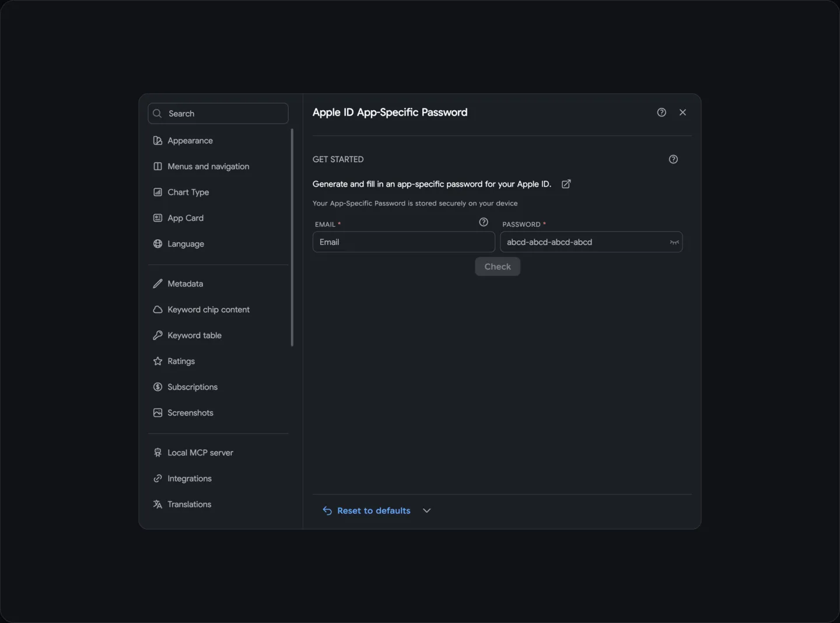Click the "Apple ID App-Specific Password" title
Viewport: 840px width, 623px height.
click(x=390, y=113)
